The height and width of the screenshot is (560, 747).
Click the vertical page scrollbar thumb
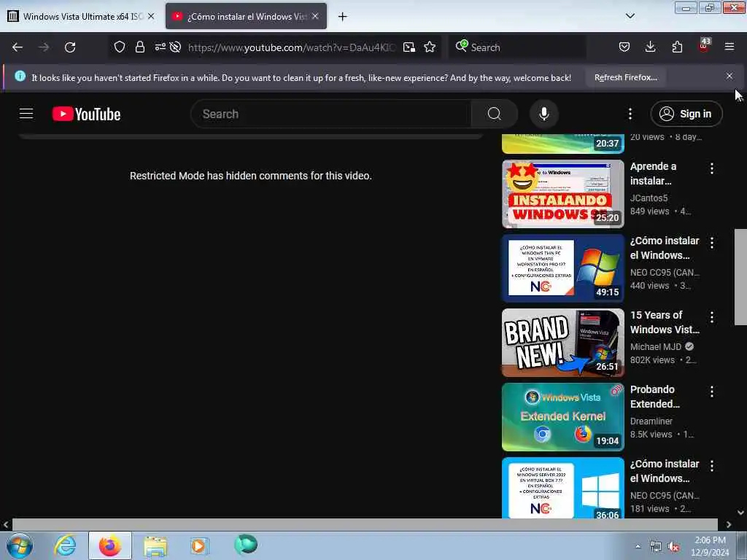(x=740, y=277)
